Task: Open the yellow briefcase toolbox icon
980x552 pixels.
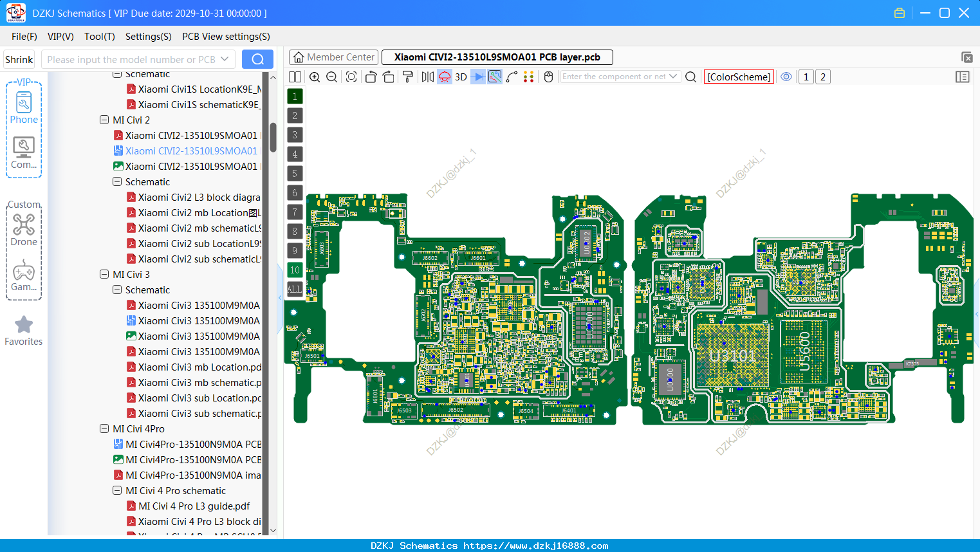Action: pyautogui.click(x=900, y=13)
